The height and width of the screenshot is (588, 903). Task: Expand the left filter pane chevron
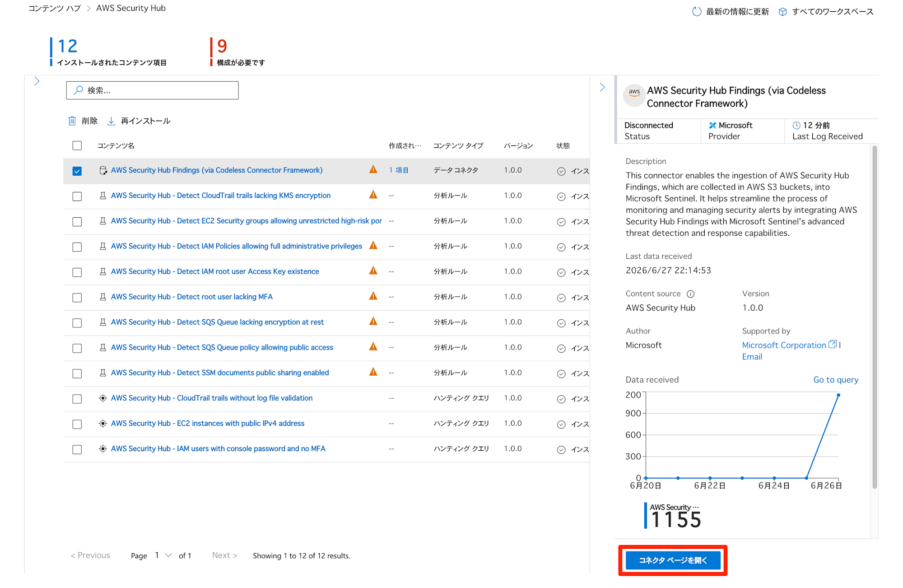[x=37, y=81]
